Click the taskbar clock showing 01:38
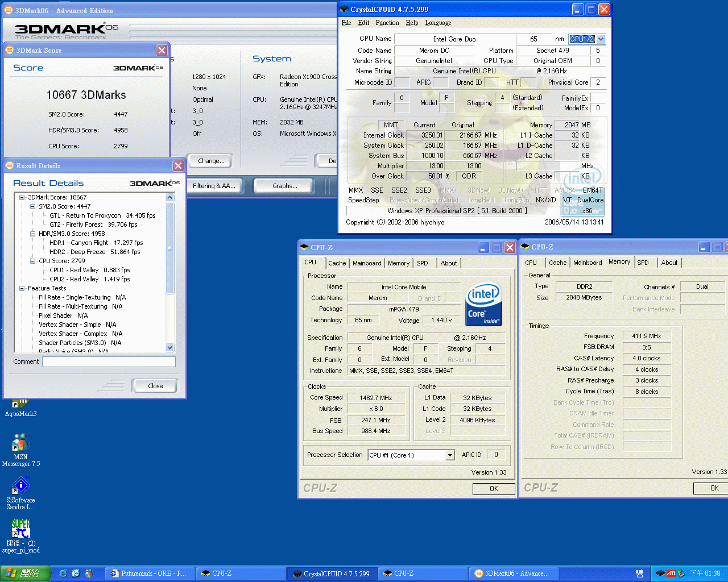Viewport: 728px width, 582px height. click(x=705, y=573)
